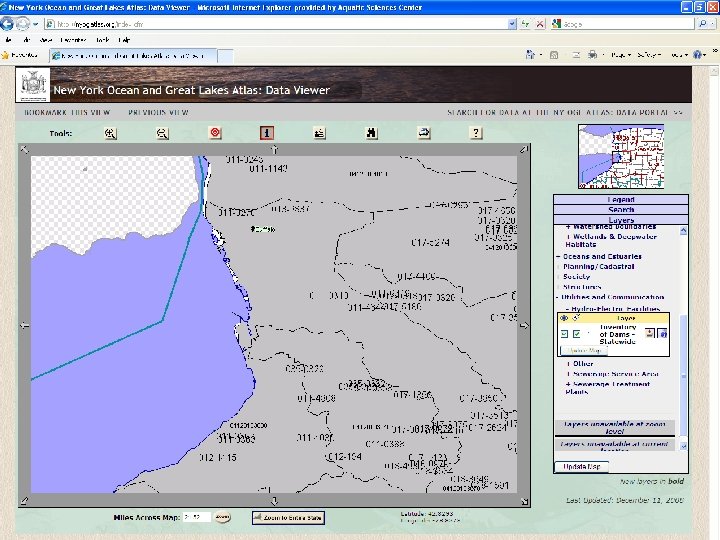
Task: Expand the Sewerage Treatment Plants group
Action: (x=568, y=384)
